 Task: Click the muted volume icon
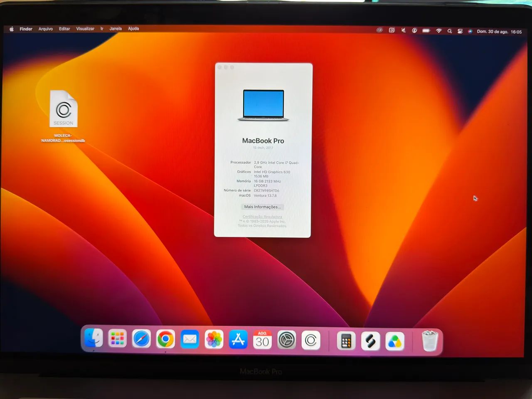tap(403, 30)
